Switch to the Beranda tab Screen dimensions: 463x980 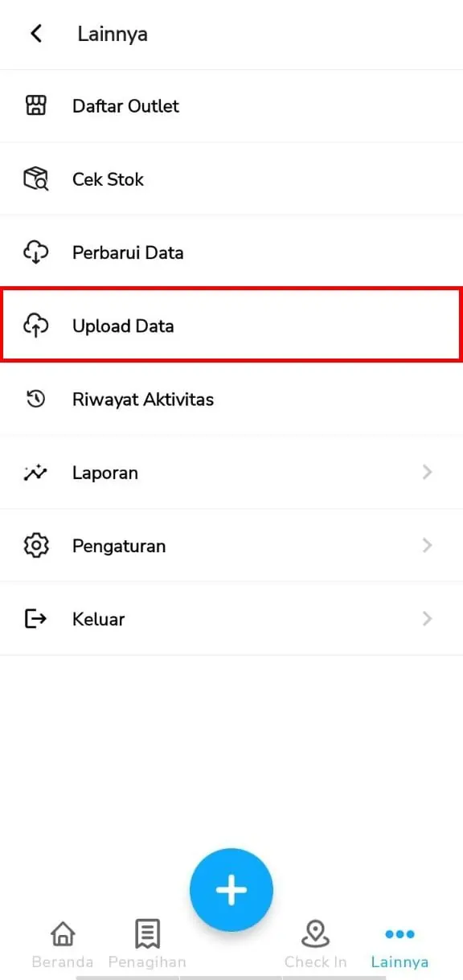(63, 945)
